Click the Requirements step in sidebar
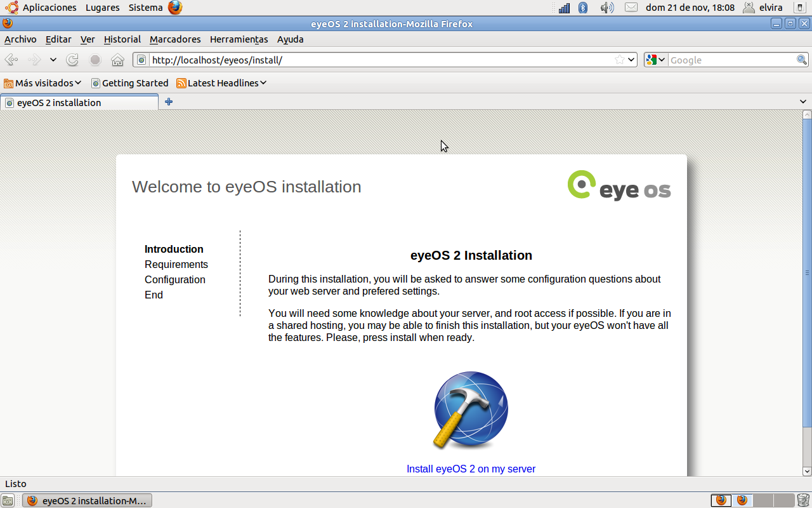 [x=176, y=264]
